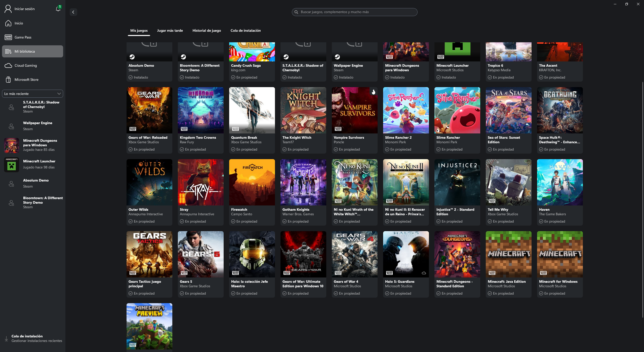Click Game Pass badge on Minecraft Launcher card
The width and height of the screenshot is (644, 352).
click(441, 57)
